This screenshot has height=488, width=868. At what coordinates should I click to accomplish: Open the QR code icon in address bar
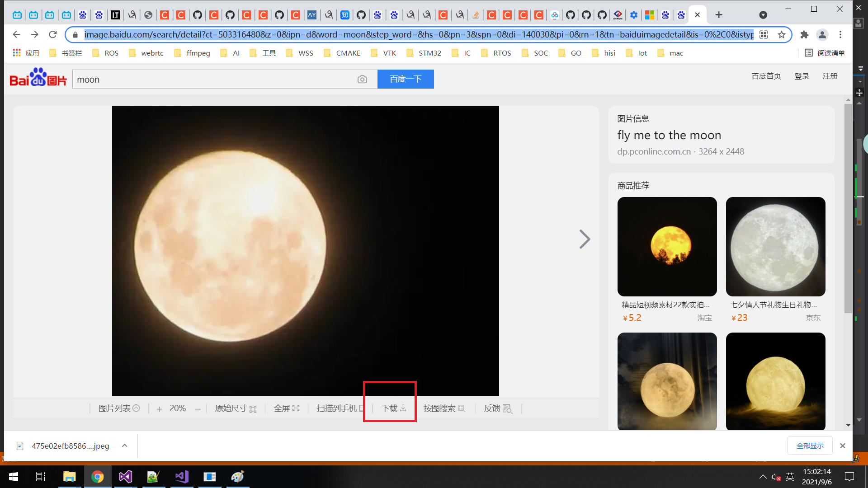[764, 34]
